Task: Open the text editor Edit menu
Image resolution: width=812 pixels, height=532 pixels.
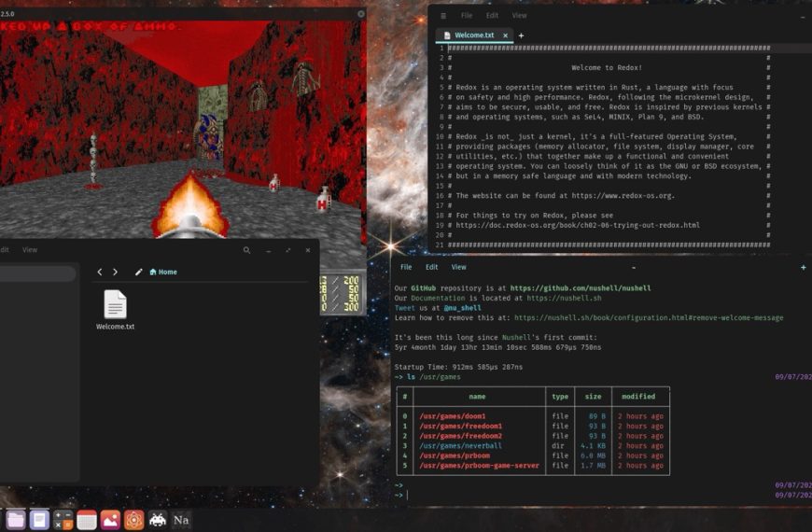Action: pyautogui.click(x=492, y=16)
